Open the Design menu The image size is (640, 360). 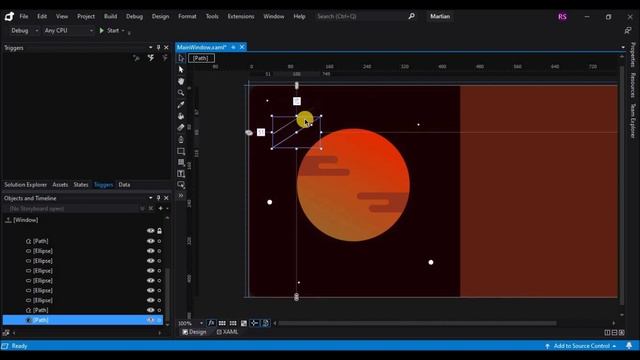point(160,16)
